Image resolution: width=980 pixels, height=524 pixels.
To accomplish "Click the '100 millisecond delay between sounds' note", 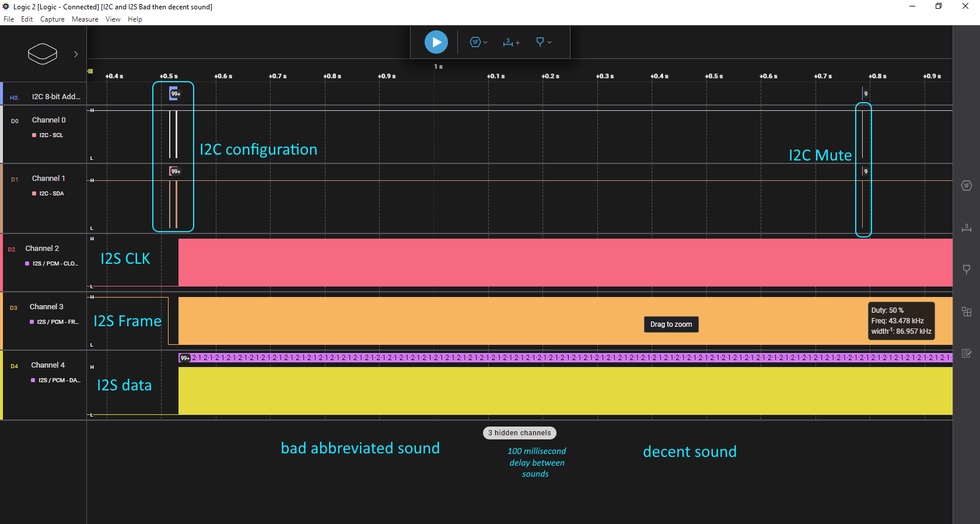I will pos(537,462).
